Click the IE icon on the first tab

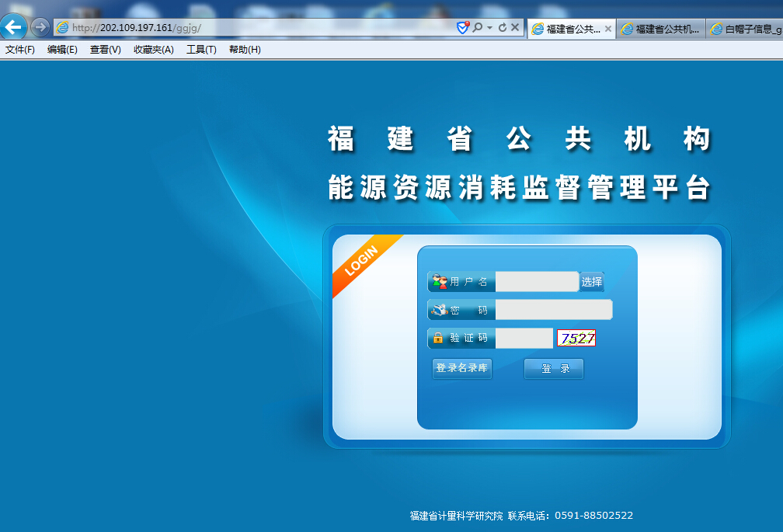click(x=538, y=29)
